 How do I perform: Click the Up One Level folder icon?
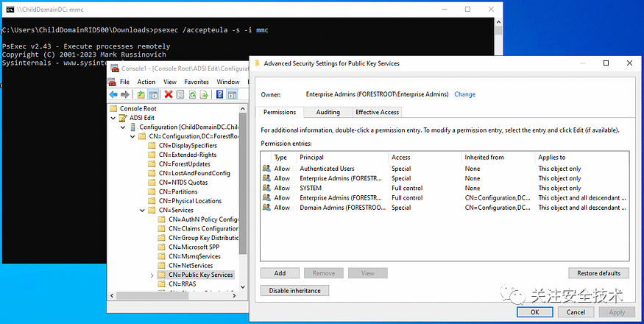click(x=141, y=94)
